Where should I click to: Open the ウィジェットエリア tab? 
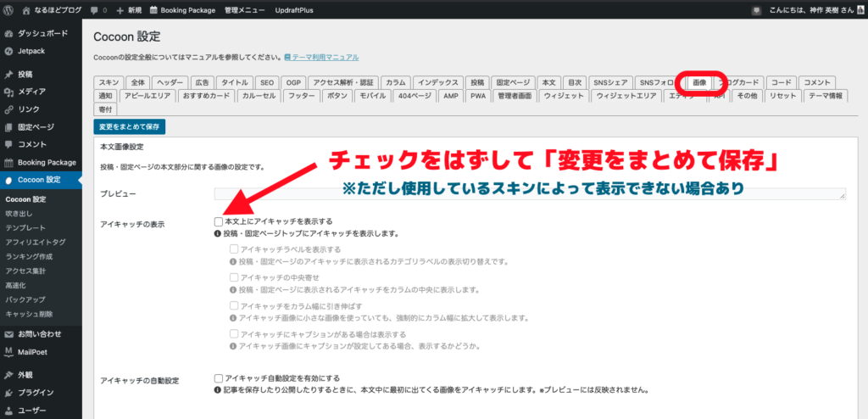point(626,96)
